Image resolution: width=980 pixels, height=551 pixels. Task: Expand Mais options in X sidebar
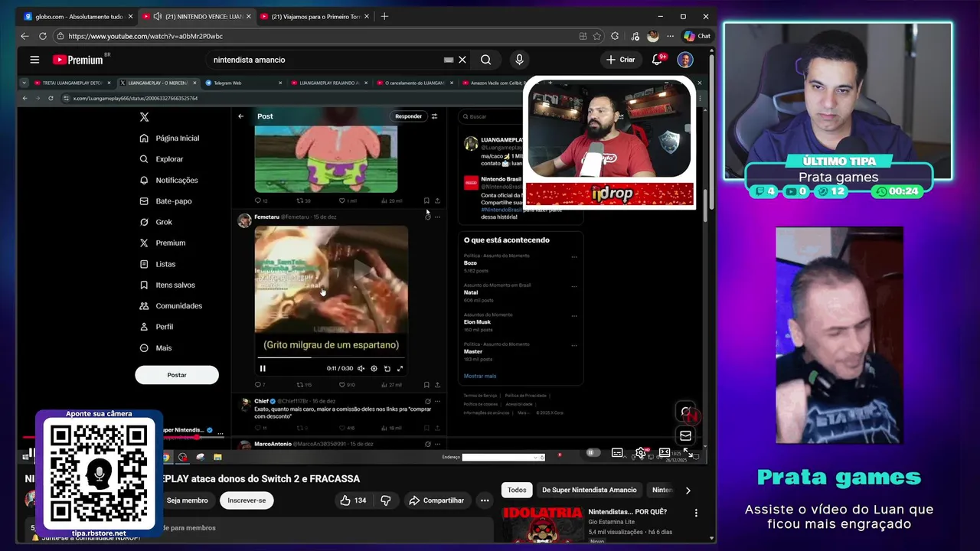(155, 347)
